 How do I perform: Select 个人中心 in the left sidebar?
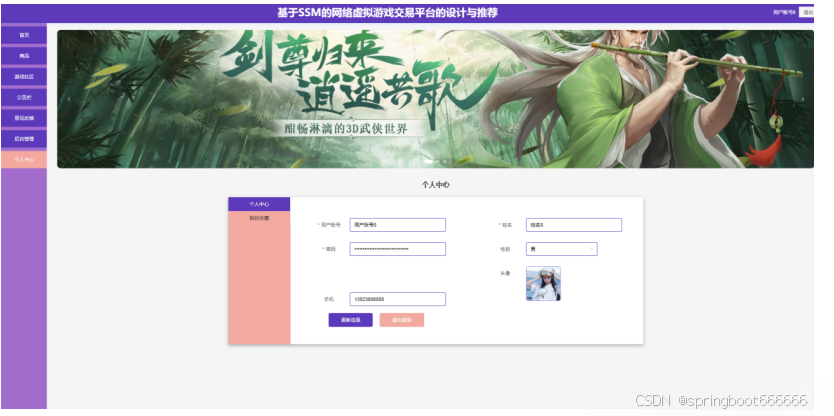coord(24,159)
